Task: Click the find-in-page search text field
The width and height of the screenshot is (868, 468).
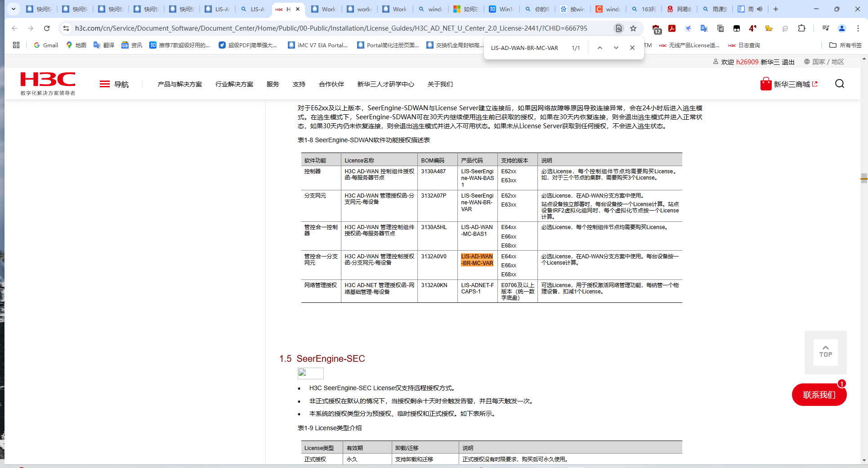Action: [524, 48]
